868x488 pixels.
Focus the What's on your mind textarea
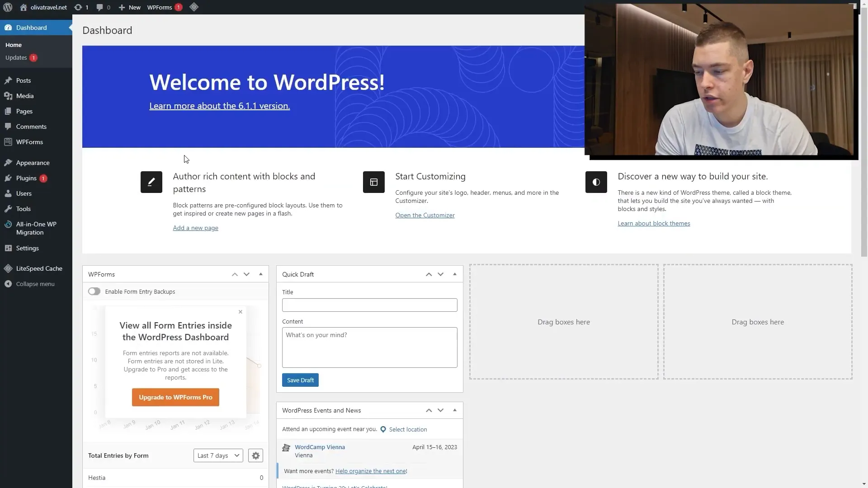pos(370,347)
